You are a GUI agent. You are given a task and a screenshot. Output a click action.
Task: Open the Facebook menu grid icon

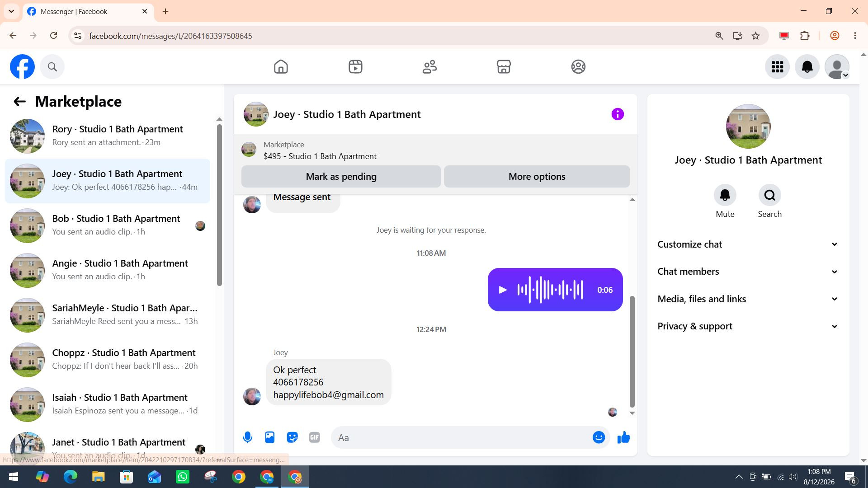(777, 67)
